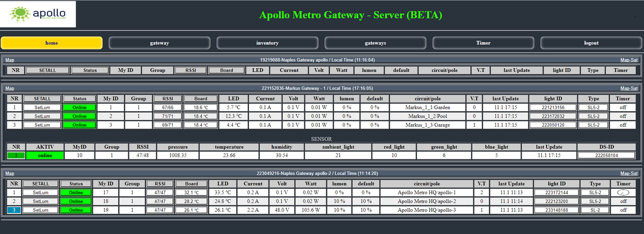This screenshot has width=644, height=234.
Task: Click SetLum for Markus_1_3/Garage
Action: (x=42, y=125)
